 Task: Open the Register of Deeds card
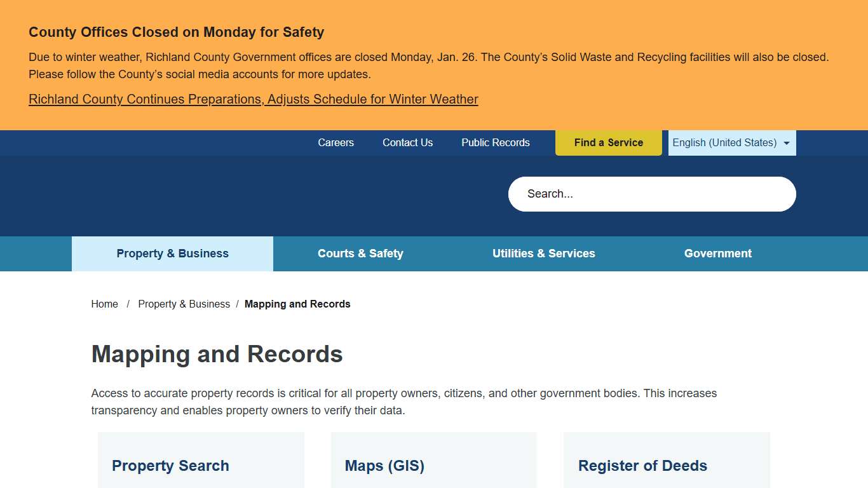(x=642, y=465)
